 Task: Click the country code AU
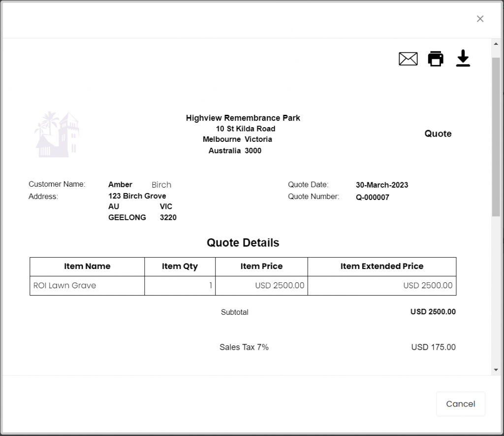pyautogui.click(x=114, y=206)
